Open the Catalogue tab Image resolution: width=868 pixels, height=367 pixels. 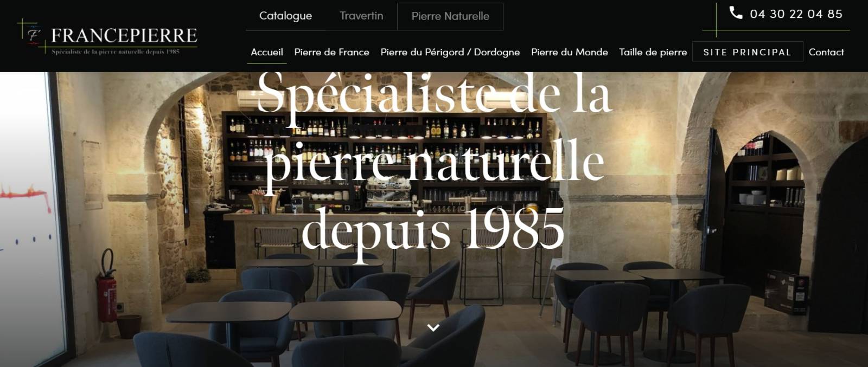pos(285,16)
